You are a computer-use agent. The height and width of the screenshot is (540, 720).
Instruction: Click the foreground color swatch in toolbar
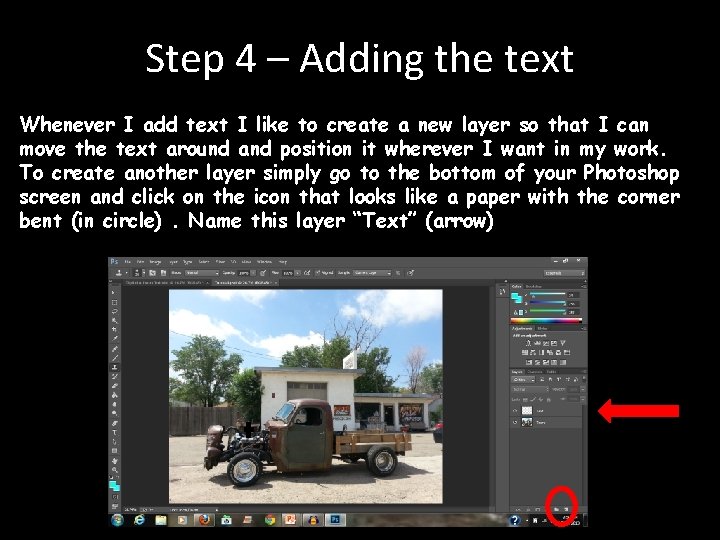pos(112,484)
